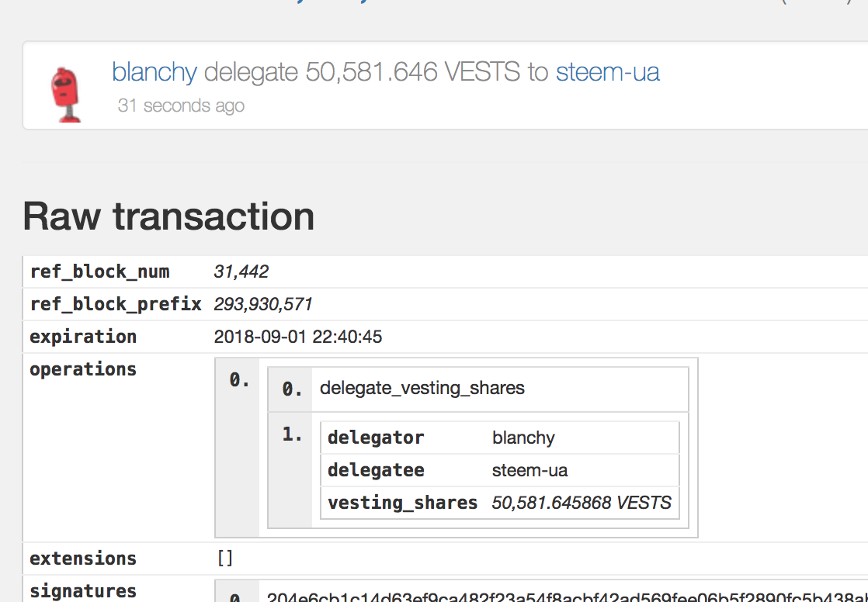Click the 'ref_block_num' field label
868x602 pixels.
99,272
